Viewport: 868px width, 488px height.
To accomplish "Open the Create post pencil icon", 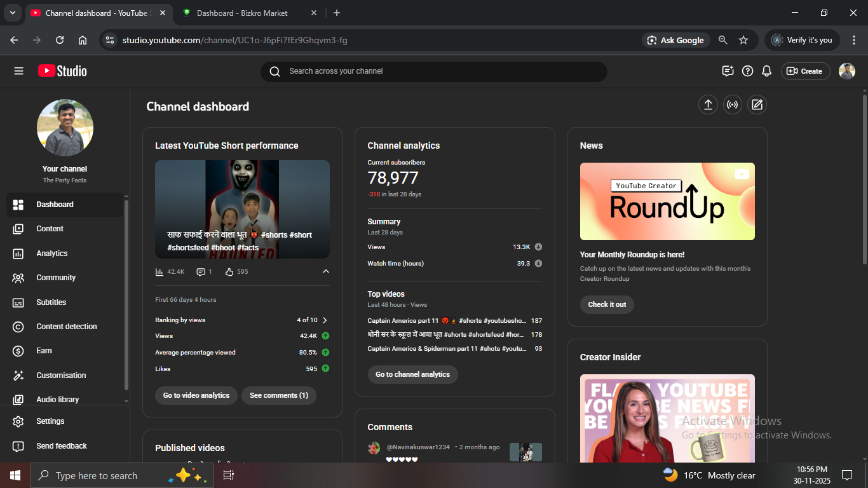I will tap(756, 105).
